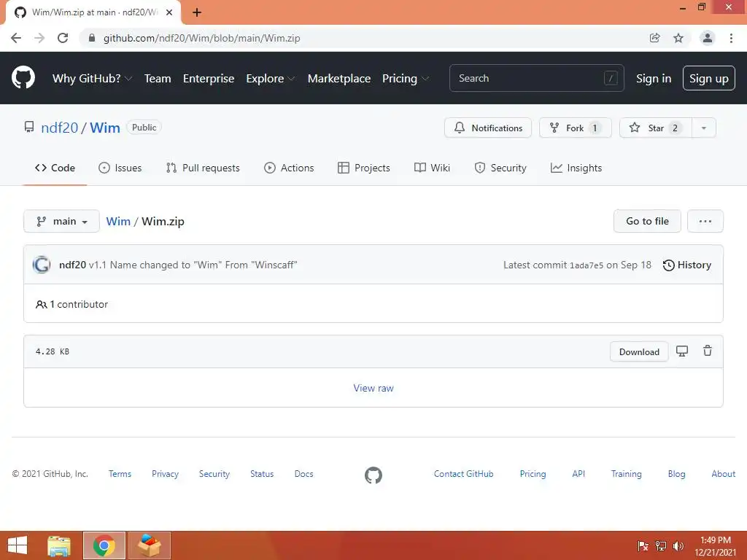Viewport: 747px width, 560px height.
Task: Expand Explore menu
Action: coord(270,78)
